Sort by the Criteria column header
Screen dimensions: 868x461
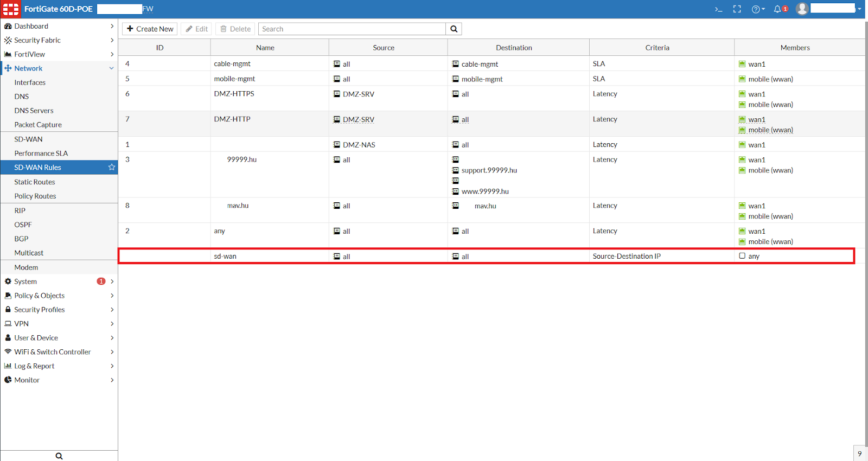661,48
